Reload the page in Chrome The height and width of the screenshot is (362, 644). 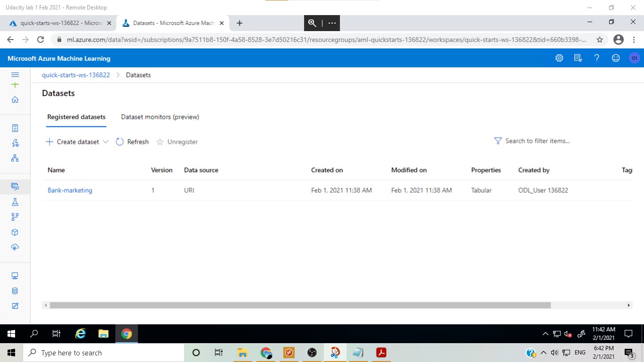point(41,40)
